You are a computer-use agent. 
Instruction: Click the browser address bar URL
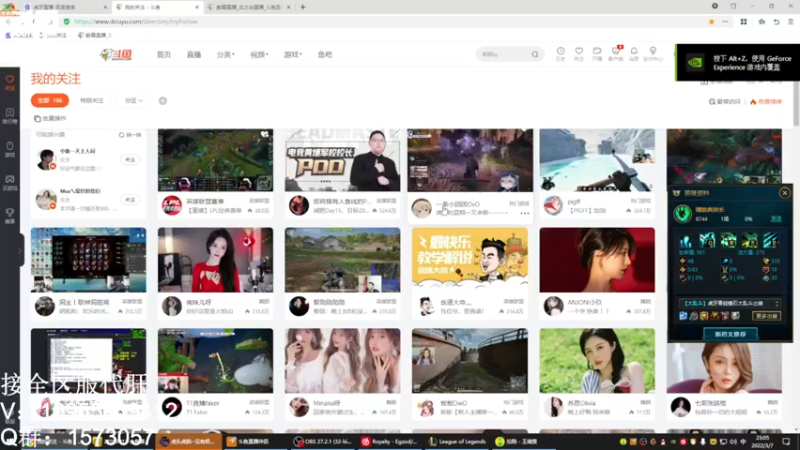click(x=136, y=22)
